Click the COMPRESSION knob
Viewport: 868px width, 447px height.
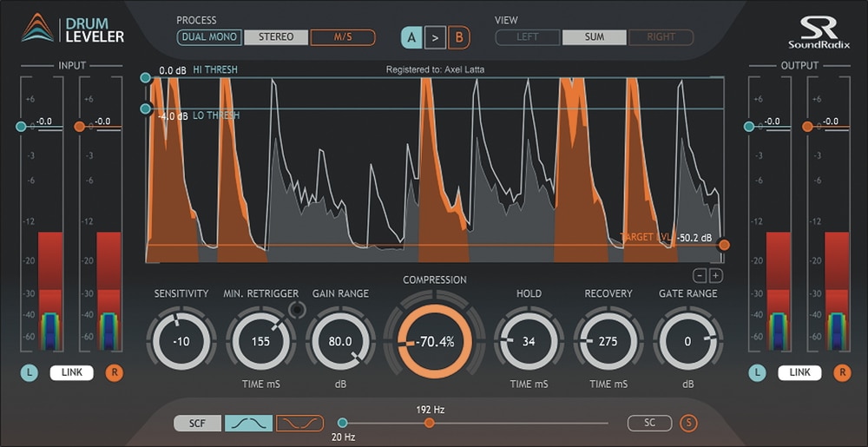click(x=435, y=341)
